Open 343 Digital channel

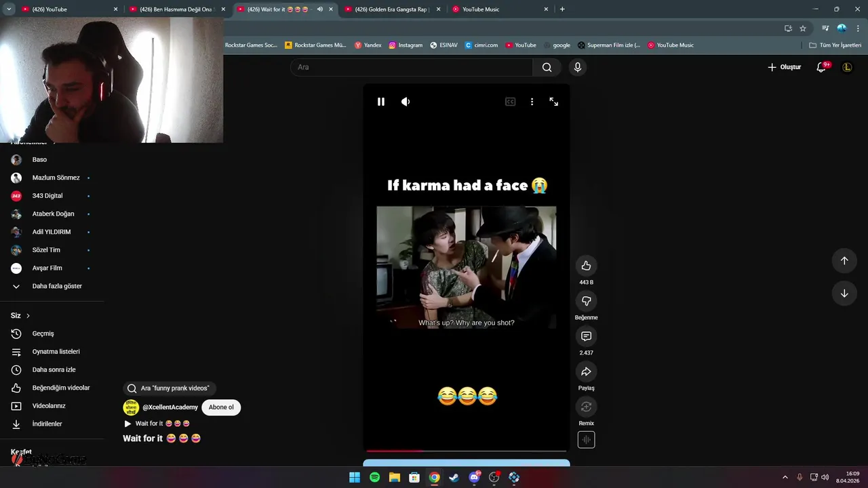click(47, 196)
